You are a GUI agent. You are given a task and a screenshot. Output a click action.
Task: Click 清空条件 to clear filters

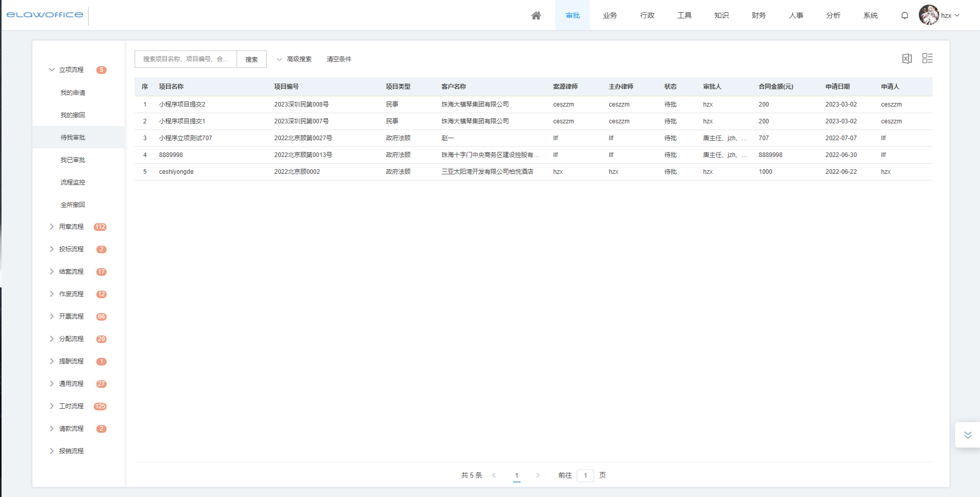pos(339,59)
